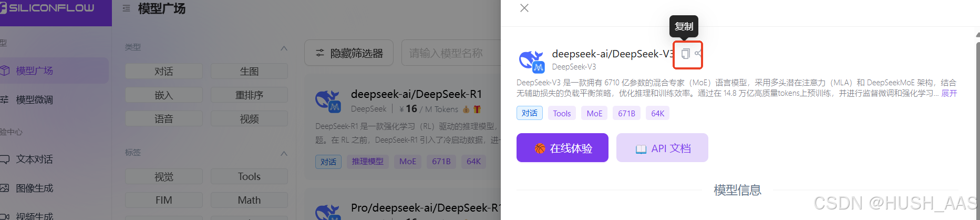This screenshot has width=980, height=220.
Task: Click the MoE tag on the DeepSeek-R1 card
Action: (x=407, y=162)
